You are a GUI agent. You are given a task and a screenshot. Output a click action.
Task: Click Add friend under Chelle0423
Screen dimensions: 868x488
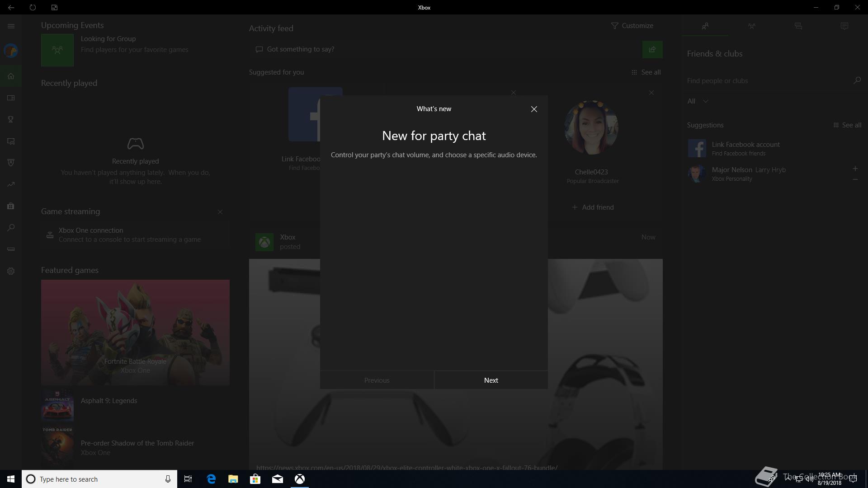(593, 207)
